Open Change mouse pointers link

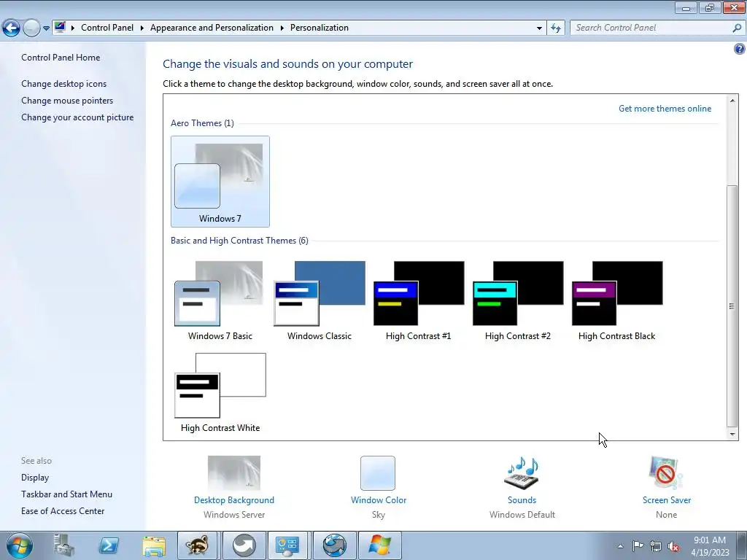pos(67,101)
